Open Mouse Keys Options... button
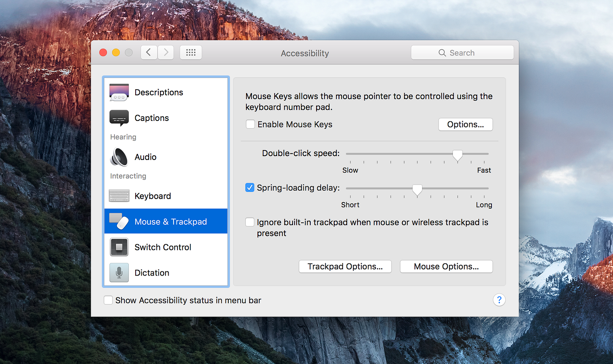 [x=465, y=124]
